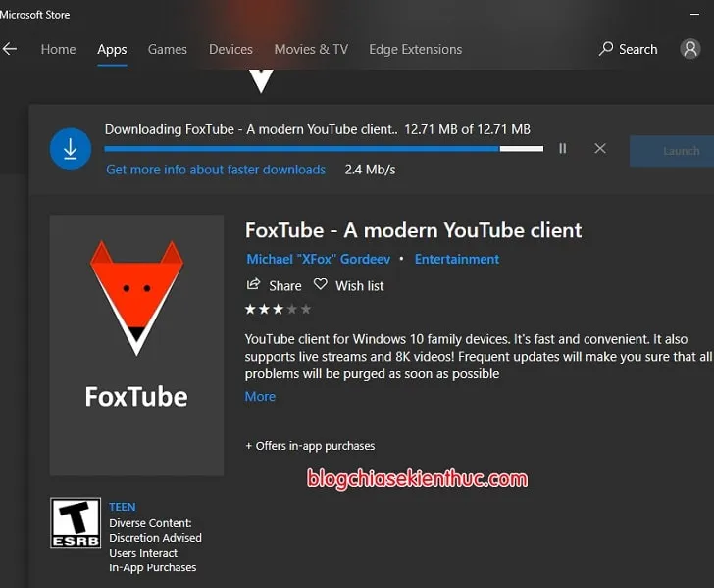This screenshot has width=714, height=588.
Task: Click the Share icon
Action: pos(253,285)
